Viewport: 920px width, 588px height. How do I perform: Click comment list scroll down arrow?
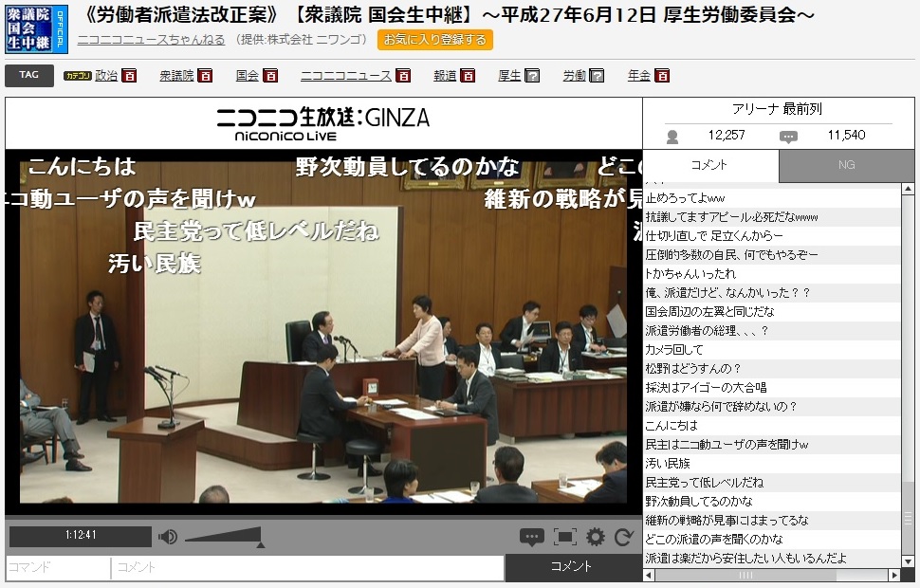click(x=908, y=561)
